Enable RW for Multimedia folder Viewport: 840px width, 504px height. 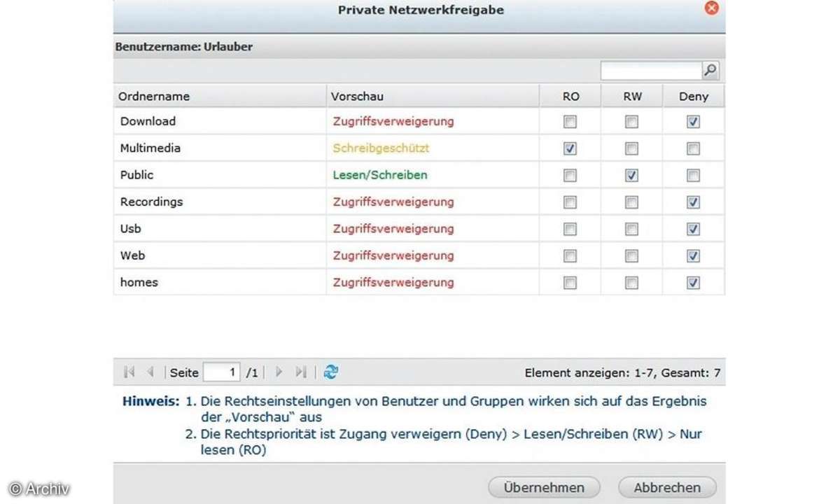point(631,148)
